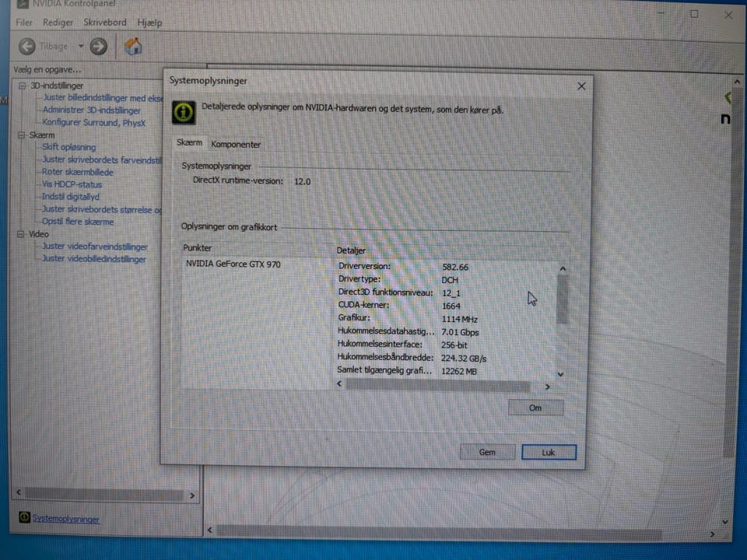Click the details list scroll up arrow
The image size is (747, 560).
[563, 269]
